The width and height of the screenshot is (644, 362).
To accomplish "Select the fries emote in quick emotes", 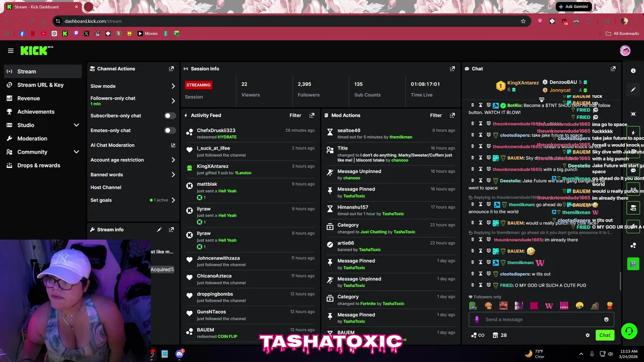I will pyautogui.click(x=610, y=306).
